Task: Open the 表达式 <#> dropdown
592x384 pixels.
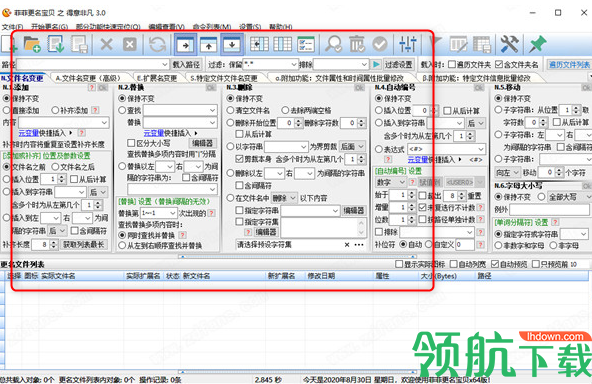Action: coord(481,149)
